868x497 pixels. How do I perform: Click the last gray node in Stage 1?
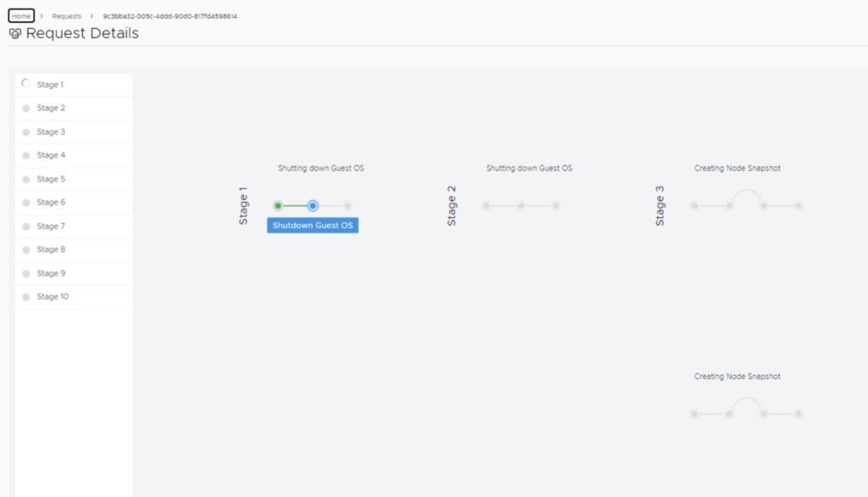348,205
